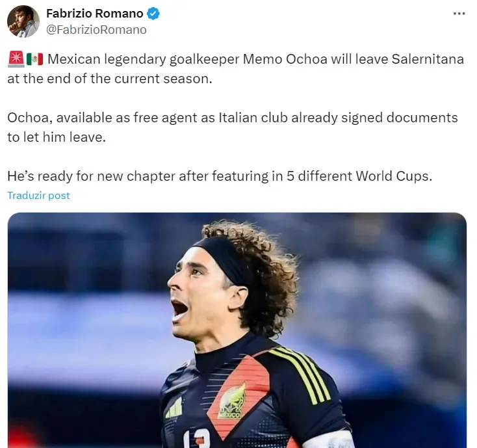Click the Mexico crest on the jersey
The image size is (477, 448).
(232, 402)
